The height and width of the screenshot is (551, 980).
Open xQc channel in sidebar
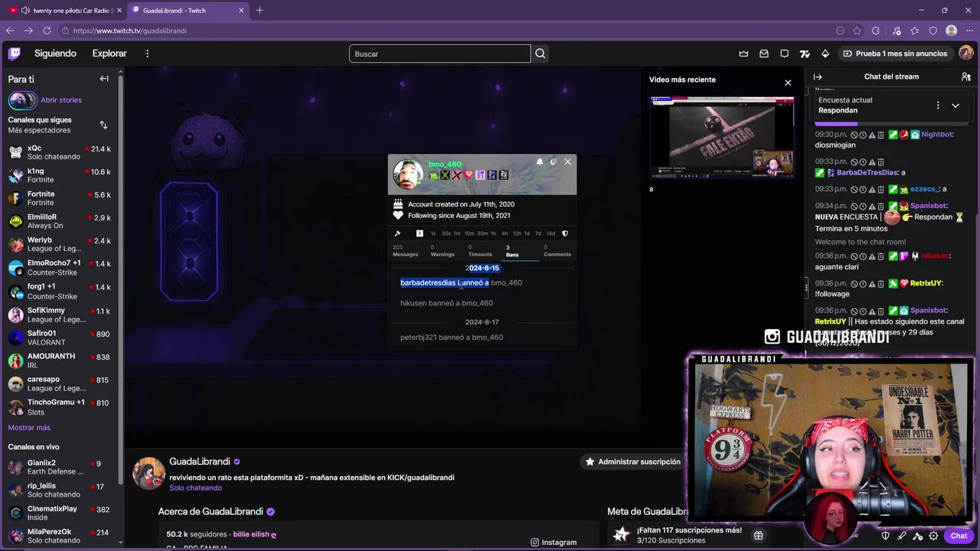point(60,152)
